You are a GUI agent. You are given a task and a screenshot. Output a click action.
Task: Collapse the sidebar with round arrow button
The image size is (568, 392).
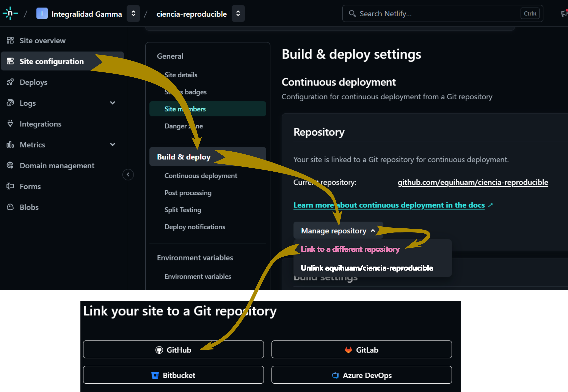pos(128,175)
